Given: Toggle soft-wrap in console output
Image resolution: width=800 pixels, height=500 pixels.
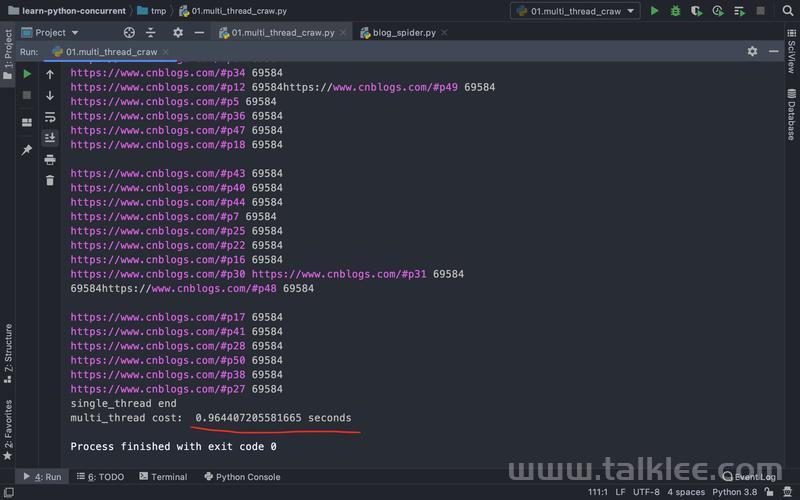Looking at the screenshot, I should pyautogui.click(x=50, y=117).
